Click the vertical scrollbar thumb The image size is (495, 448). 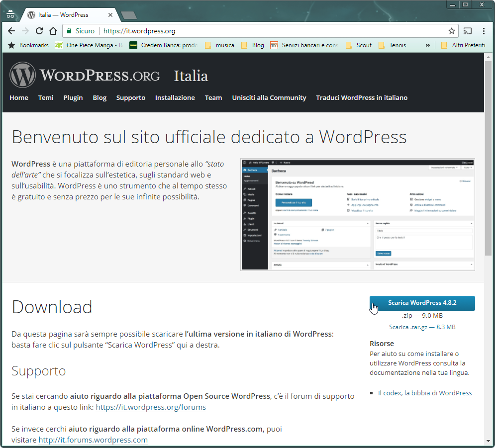[488, 158]
